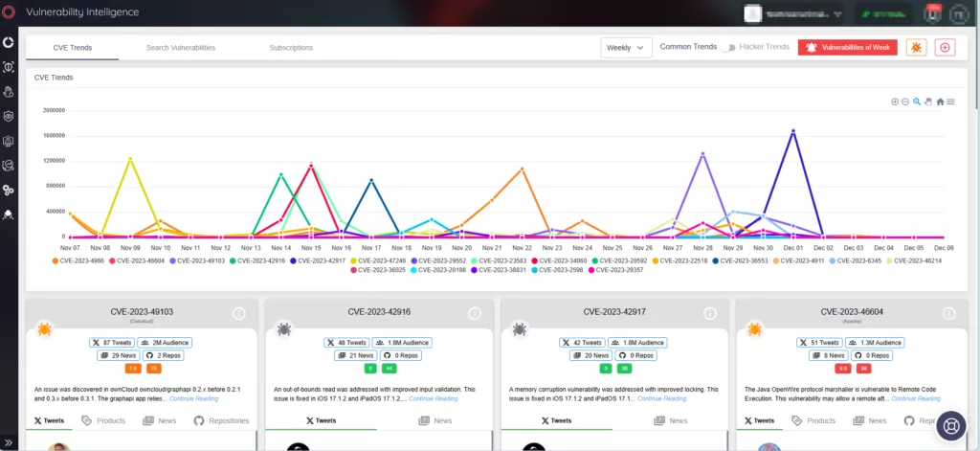Click the 1.3M Audience badge

point(876,343)
